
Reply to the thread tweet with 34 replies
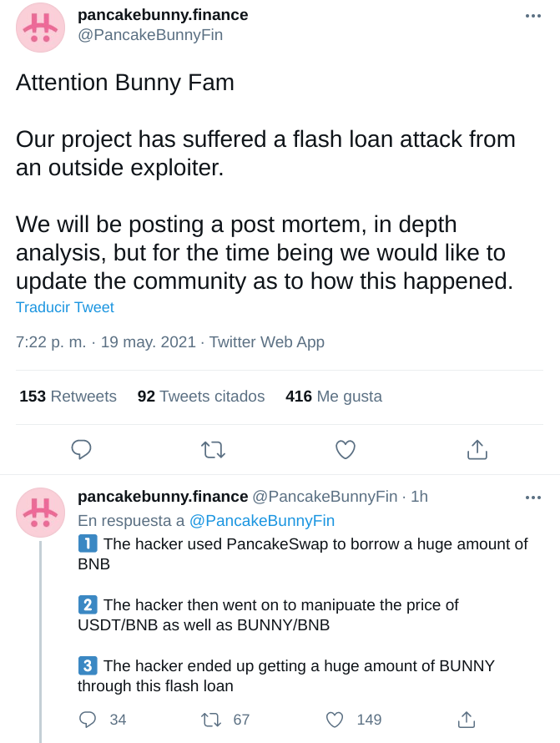88,720
